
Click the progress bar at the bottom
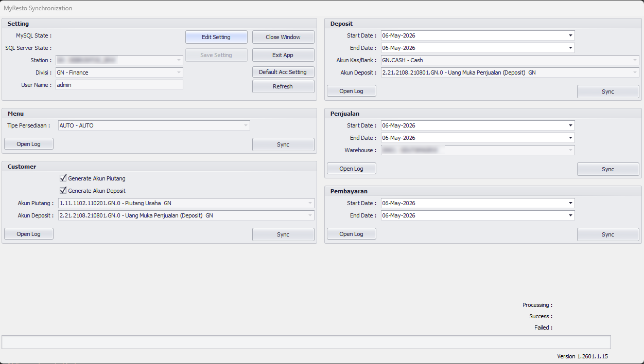point(306,342)
